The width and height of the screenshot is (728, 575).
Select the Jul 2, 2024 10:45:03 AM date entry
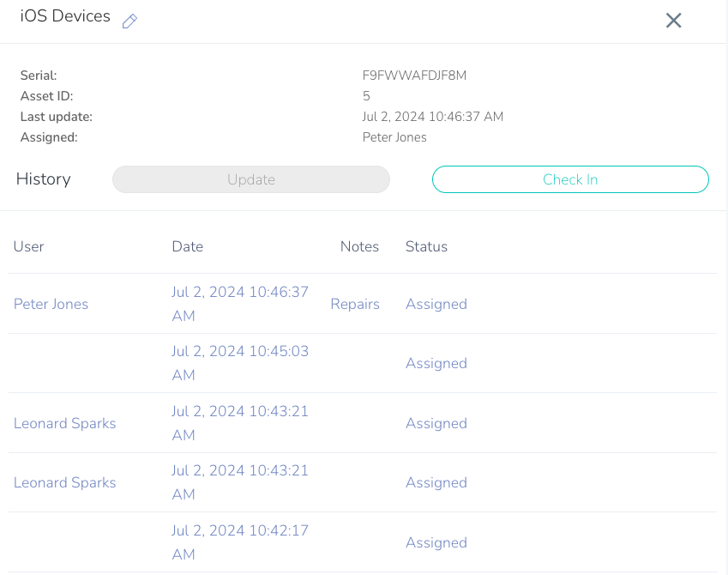[x=240, y=363]
